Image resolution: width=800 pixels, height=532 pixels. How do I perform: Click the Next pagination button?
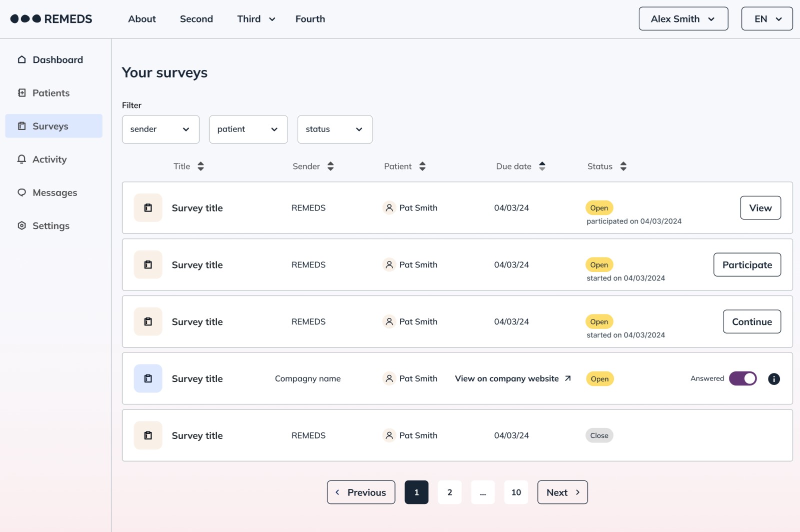(x=562, y=492)
